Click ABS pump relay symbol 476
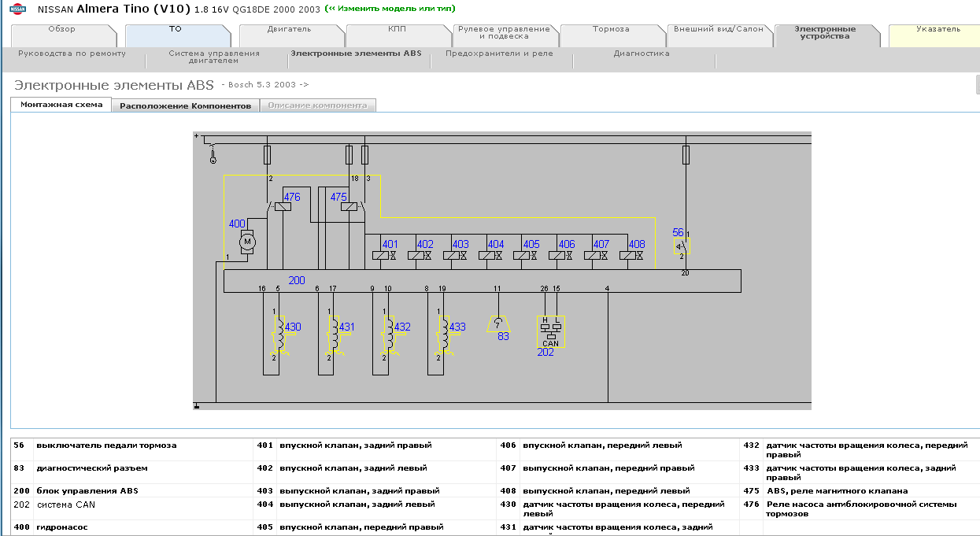This screenshot has width=980, height=536. [282, 207]
